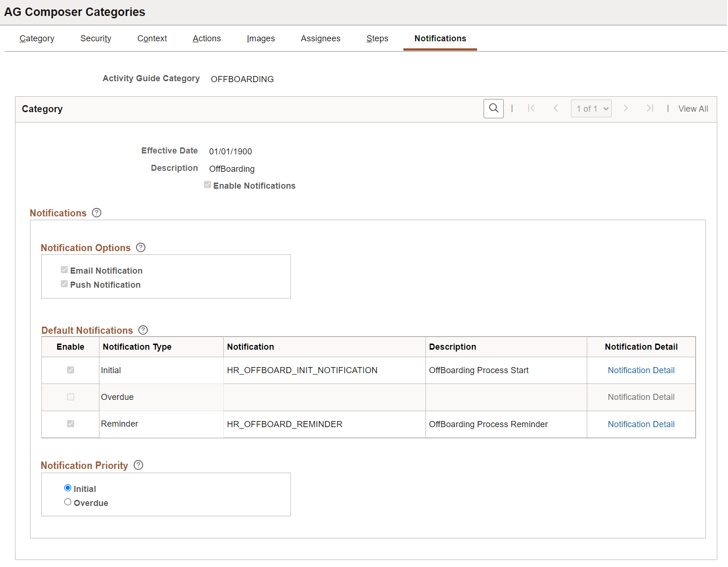728x567 pixels.
Task: Select the Initial priority radio button
Action: coord(68,488)
